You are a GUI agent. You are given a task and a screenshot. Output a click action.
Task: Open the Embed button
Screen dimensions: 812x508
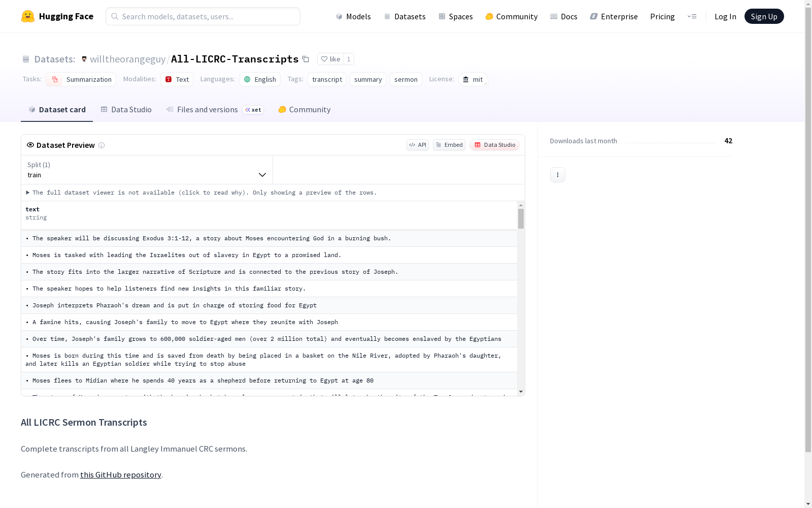[x=449, y=145]
